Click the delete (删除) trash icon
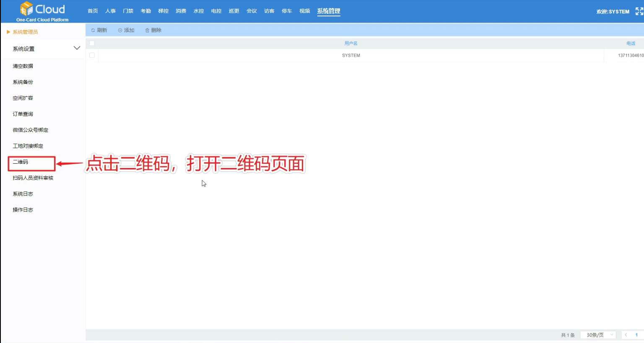Image resolution: width=644 pixels, height=343 pixels. 147,30
